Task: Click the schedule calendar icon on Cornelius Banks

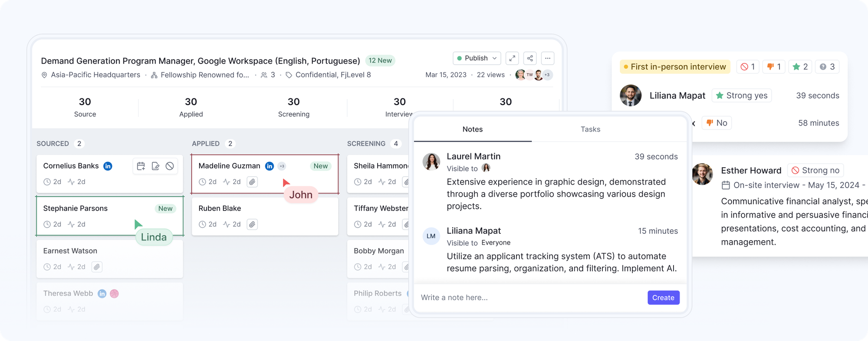Action: click(141, 166)
